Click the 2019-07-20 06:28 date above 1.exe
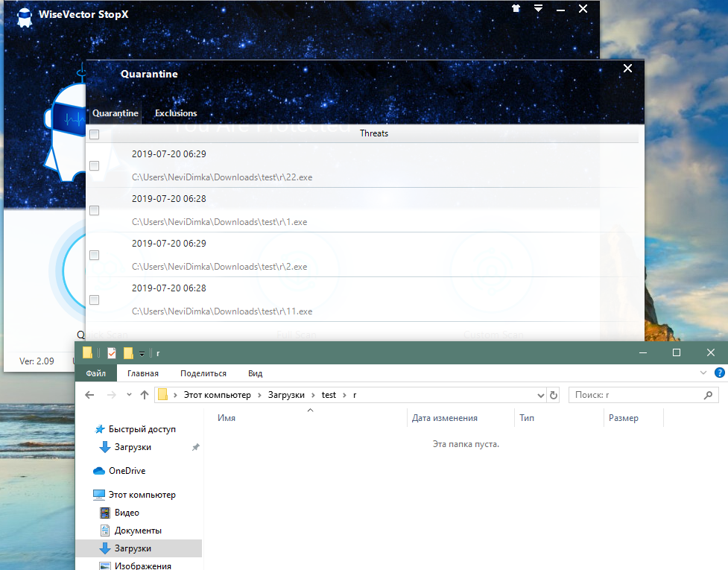This screenshot has width=728, height=570. 169,199
